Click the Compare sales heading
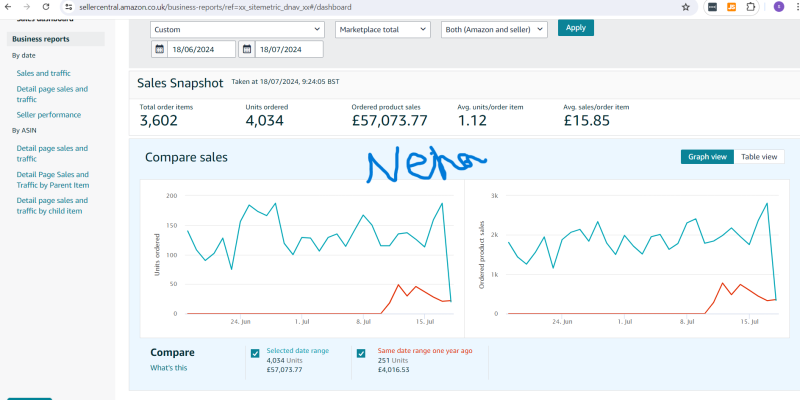 pyautogui.click(x=186, y=157)
